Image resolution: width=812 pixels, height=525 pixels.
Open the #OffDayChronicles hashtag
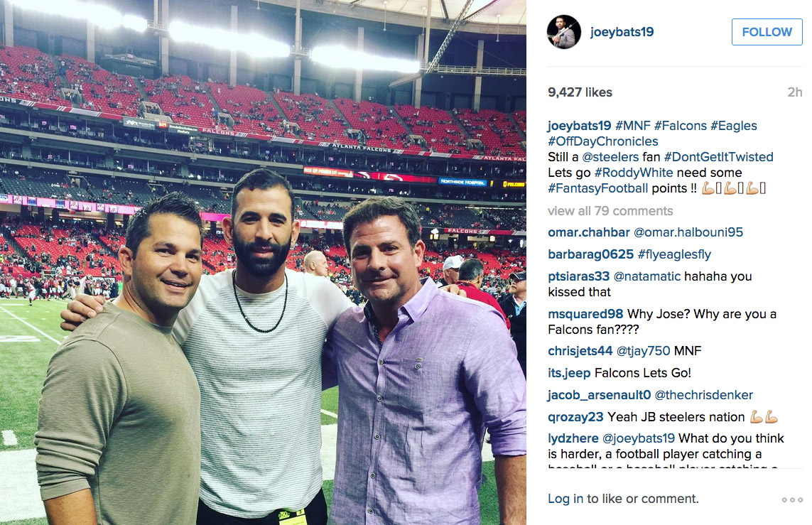[x=603, y=141]
